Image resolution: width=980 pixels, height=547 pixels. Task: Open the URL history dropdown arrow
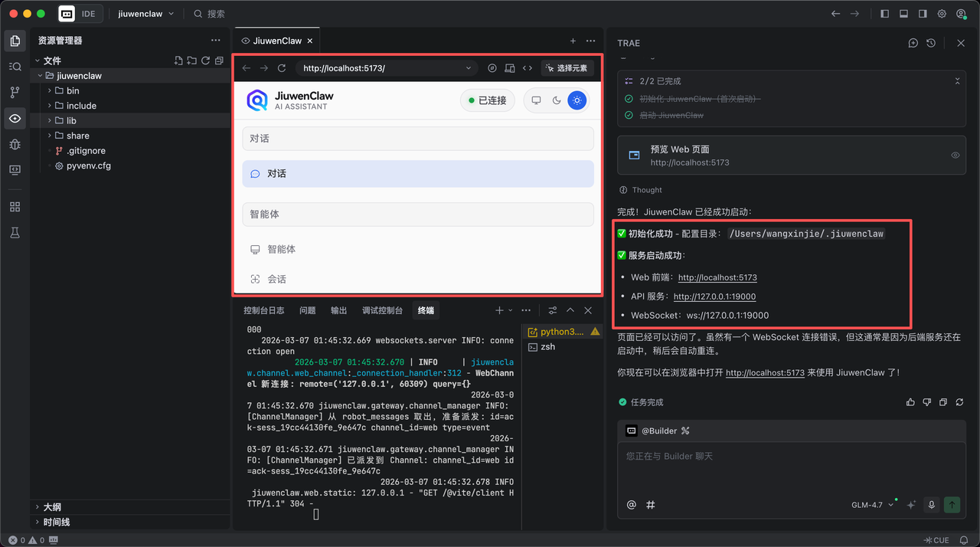pyautogui.click(x=469, y=68)
